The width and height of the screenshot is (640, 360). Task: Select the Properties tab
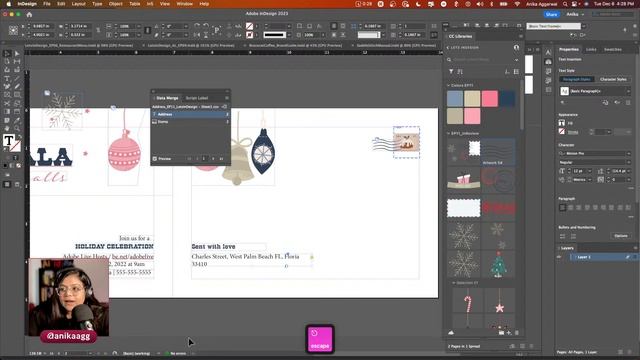pyautogui.click(x=569, y=49)
